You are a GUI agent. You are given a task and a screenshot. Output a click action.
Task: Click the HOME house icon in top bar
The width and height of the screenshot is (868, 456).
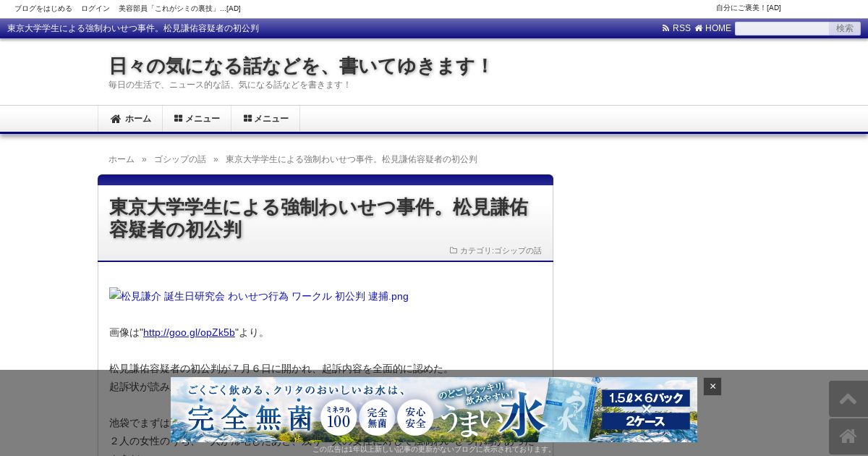(699, 28)
